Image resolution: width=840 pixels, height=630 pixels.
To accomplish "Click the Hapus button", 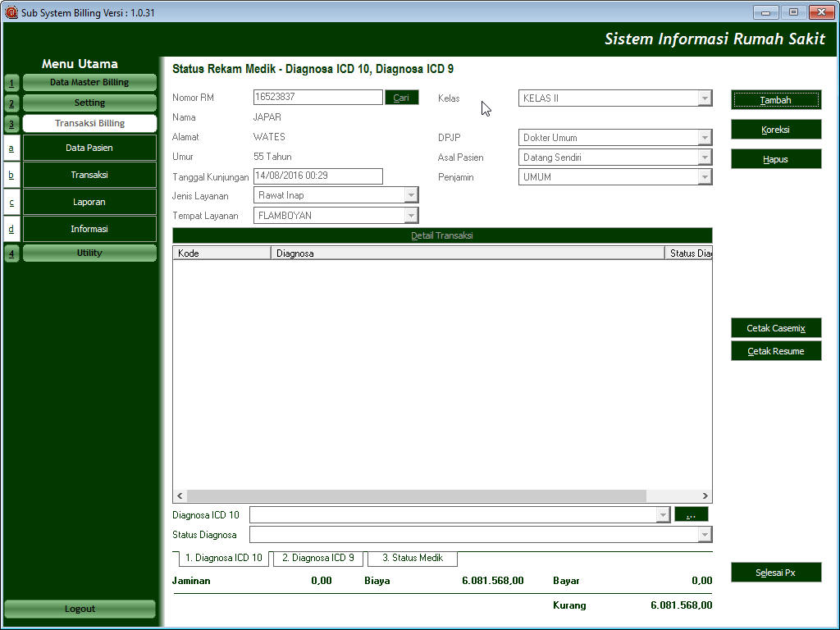I will (776, 158).
